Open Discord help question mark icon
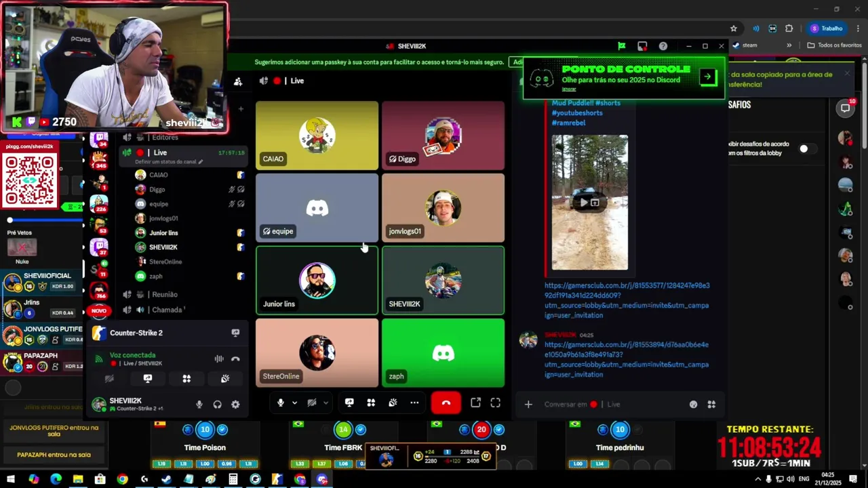This screenshot has width=868, height=488. point(663,46)
